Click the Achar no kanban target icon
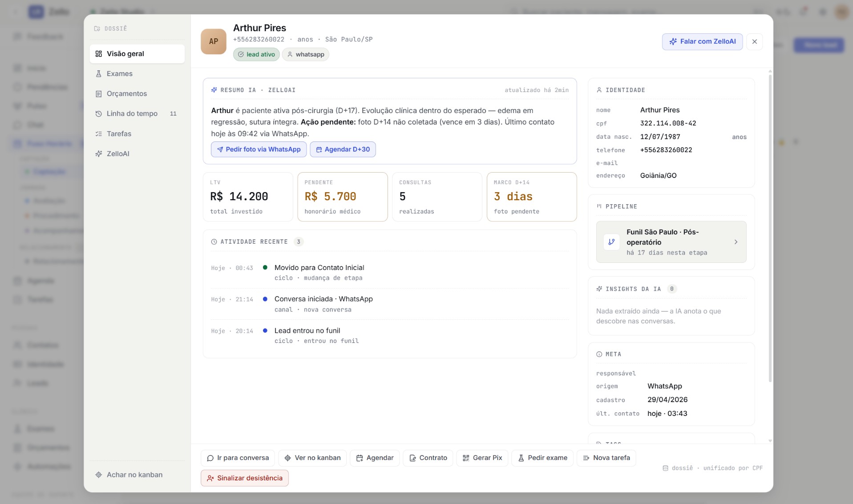853x504 pixels. tap(99, 475)
